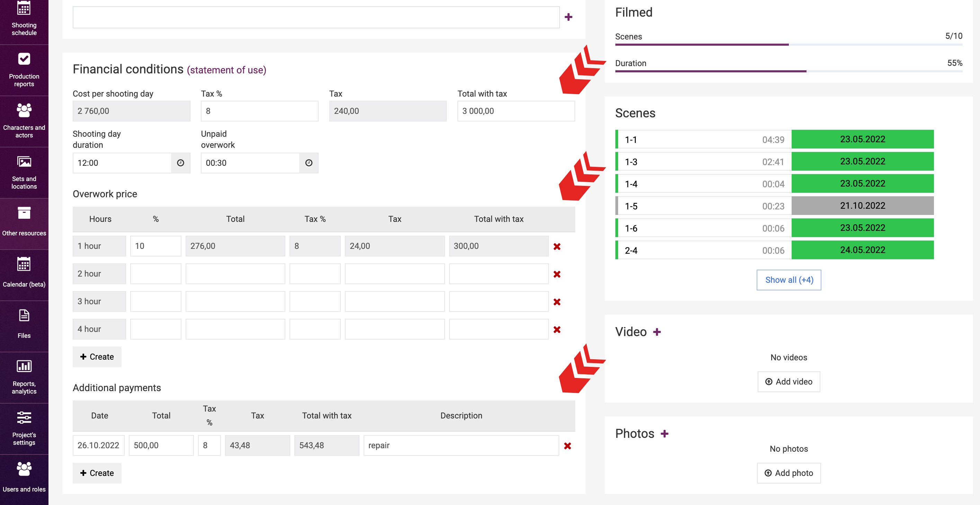Open Shooting schedule in sidebar
The height and width of the screenshot is (505, 980).
coord(24,19)
